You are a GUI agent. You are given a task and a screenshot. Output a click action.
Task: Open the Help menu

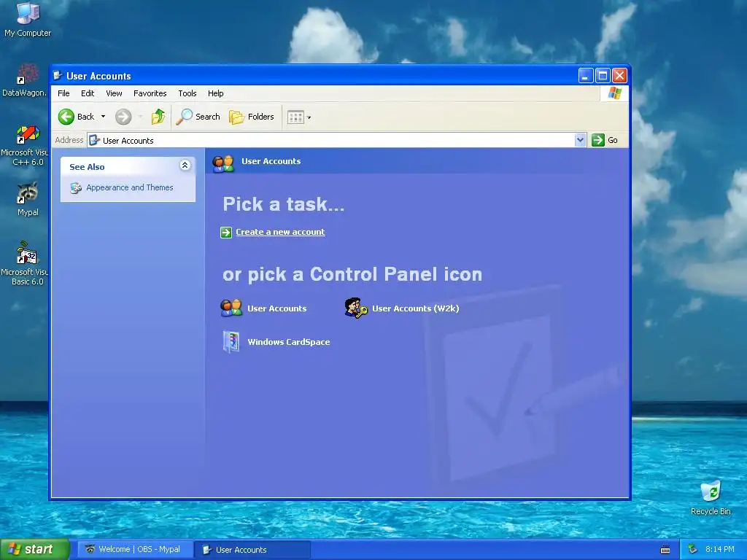coord(215,93)
